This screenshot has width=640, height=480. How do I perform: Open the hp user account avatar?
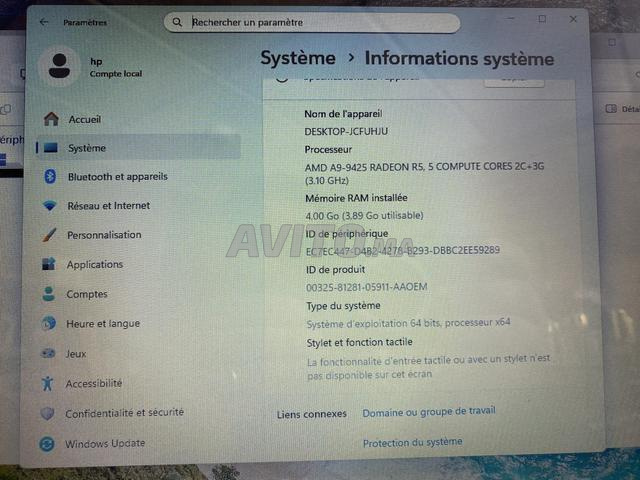click(x=59, y=66)
